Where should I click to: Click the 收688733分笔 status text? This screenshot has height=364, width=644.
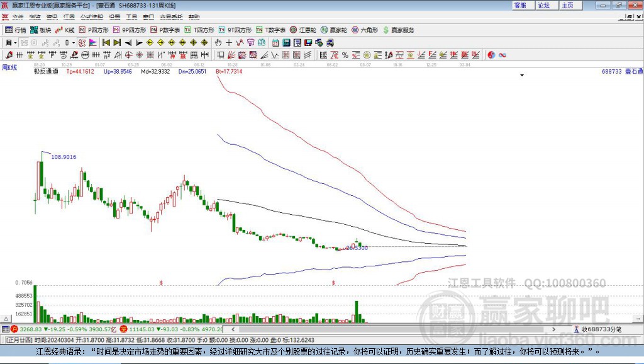pyautogui.click(x=601, y=329)
